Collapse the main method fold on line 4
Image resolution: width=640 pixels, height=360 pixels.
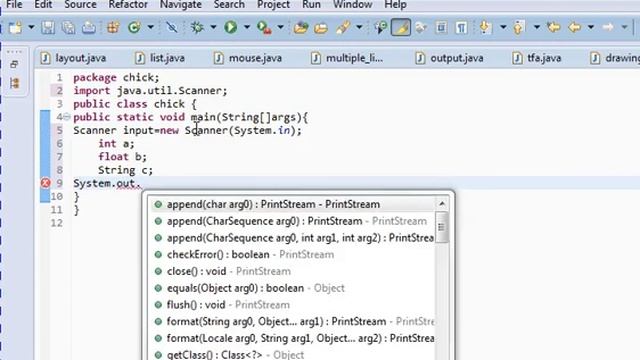pyautogui.click(x=67, y=117)
